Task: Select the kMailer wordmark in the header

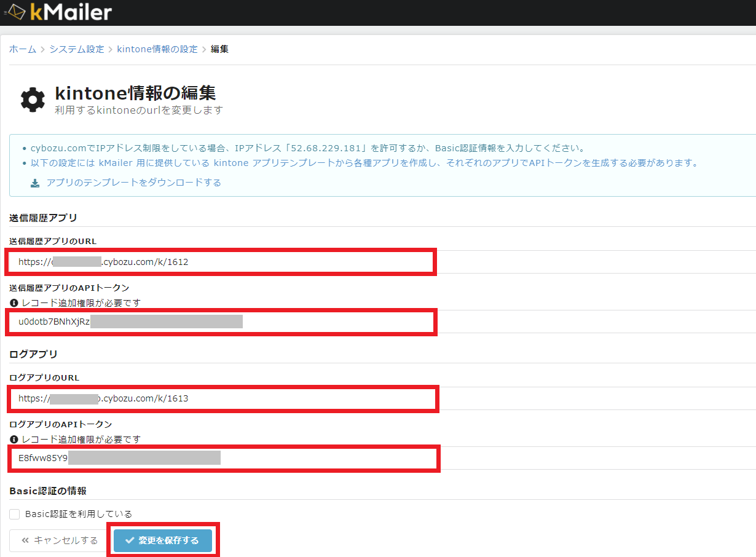Action: pyautogui.click(x=71, y=11)
